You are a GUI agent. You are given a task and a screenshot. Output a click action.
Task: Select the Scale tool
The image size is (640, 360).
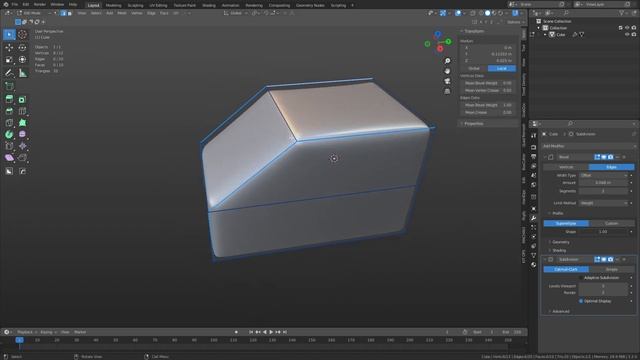9,60
